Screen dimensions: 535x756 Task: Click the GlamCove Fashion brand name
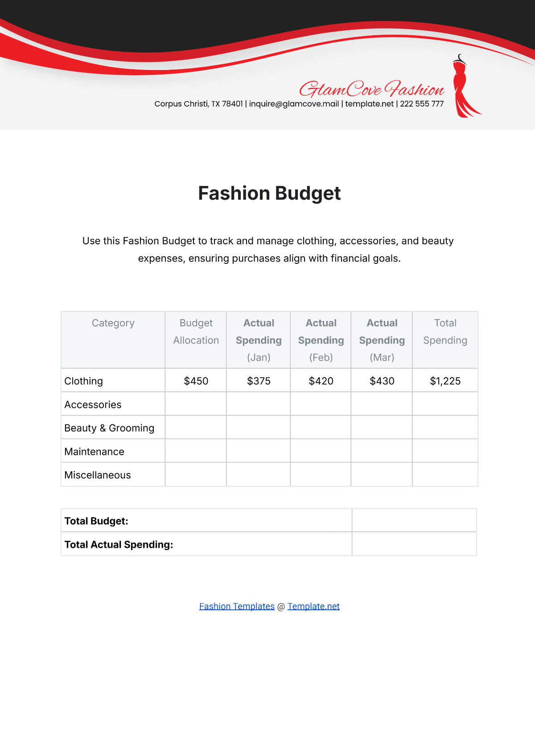(x=371, y=89)
